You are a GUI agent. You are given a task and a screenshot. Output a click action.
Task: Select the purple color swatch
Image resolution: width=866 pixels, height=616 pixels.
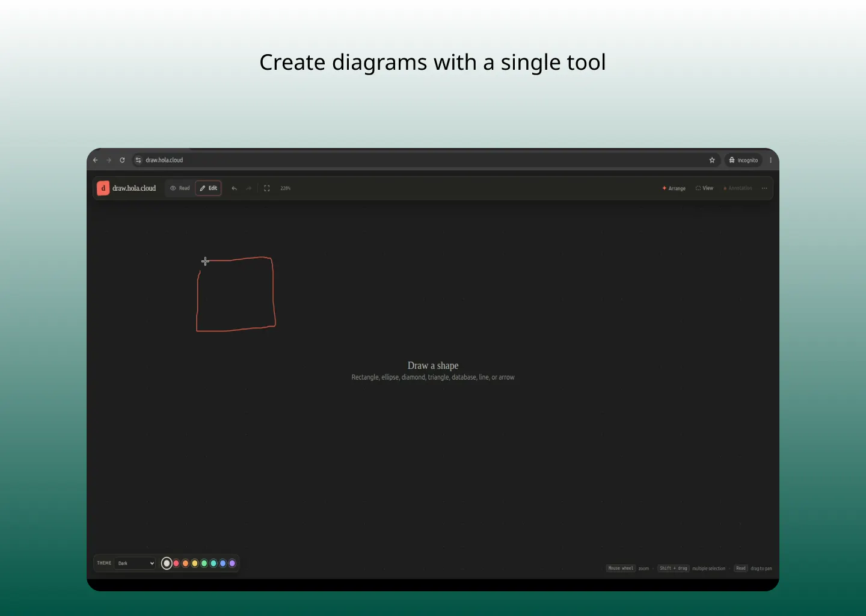232,563
